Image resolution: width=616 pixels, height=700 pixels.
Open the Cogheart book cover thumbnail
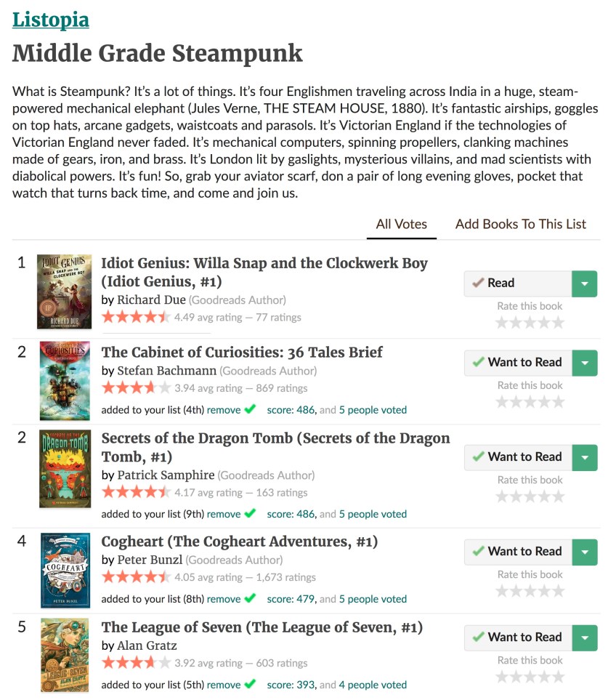(x=65, y=571)
